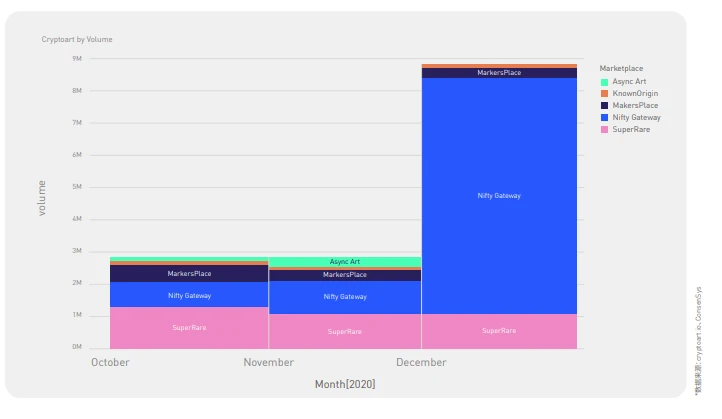
Task: Click October's SuperRare bar segment
Action: 189,328
